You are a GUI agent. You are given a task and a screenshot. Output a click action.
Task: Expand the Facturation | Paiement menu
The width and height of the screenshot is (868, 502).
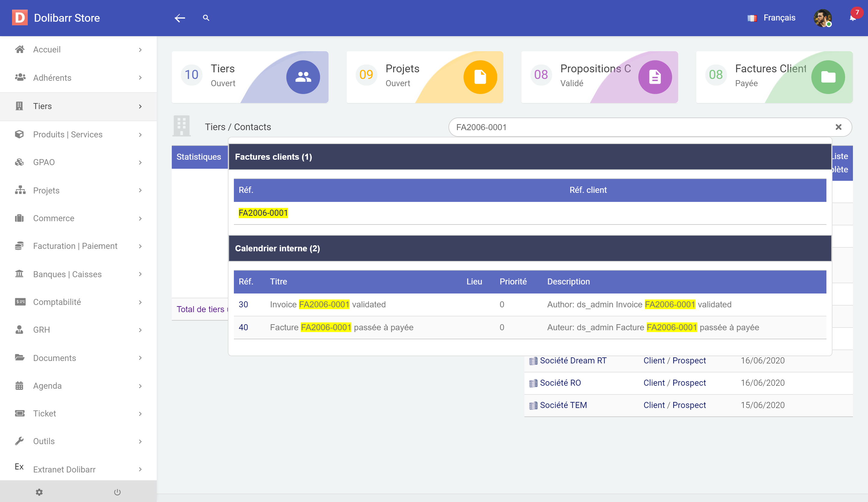(79, 246)
